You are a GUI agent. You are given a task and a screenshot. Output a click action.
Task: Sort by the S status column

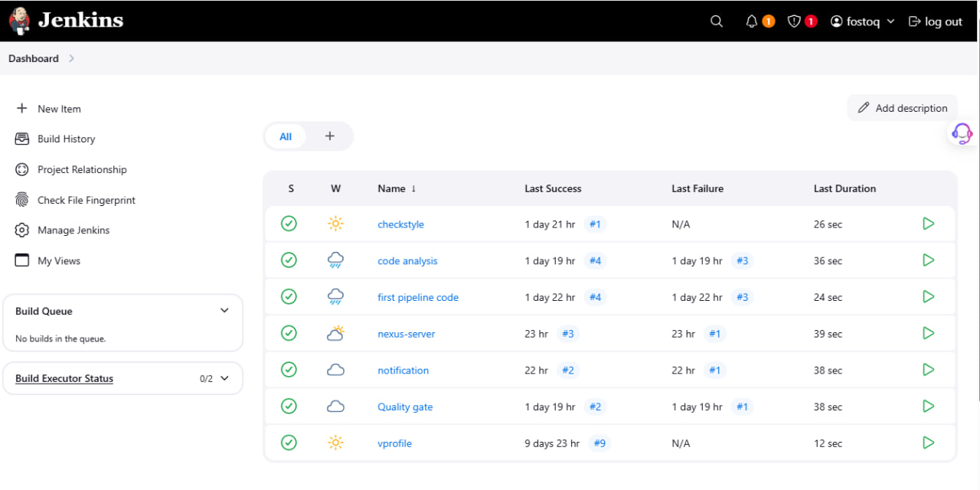click(291, 188)
